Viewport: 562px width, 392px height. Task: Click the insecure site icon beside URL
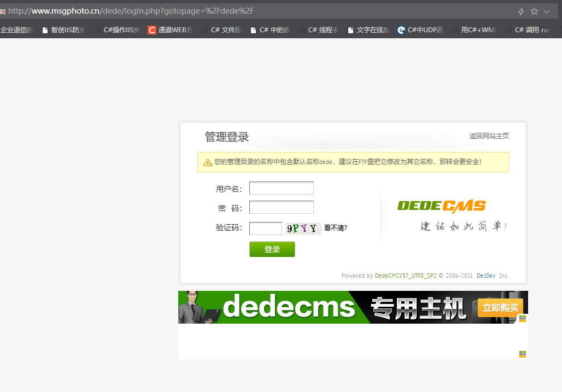point(3,11)
